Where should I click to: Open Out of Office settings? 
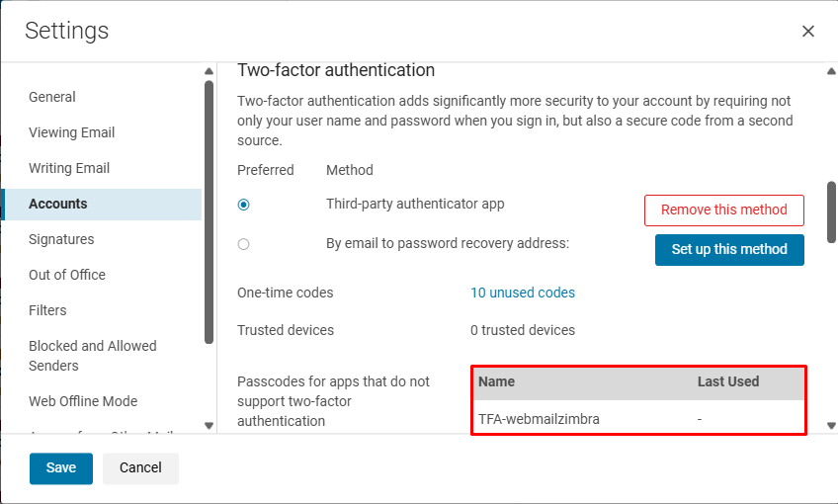click(x=67, y=275)
